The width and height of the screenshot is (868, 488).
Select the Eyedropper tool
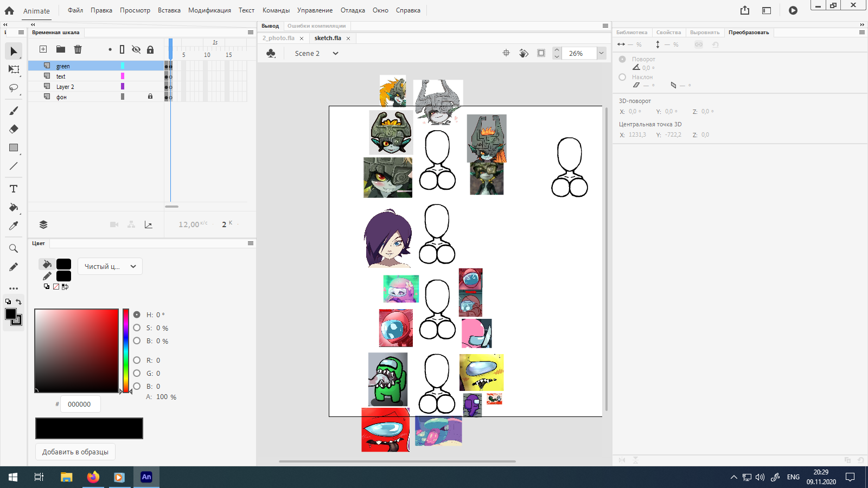(14, 226)
